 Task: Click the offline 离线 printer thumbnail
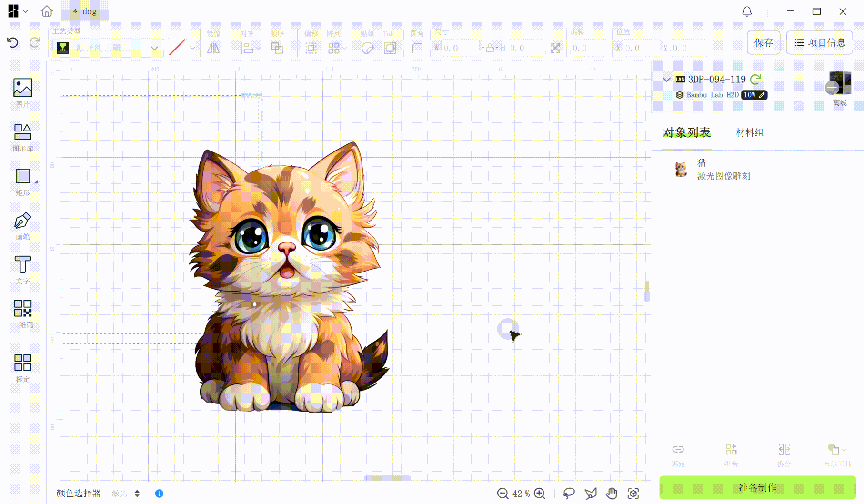click(x=840, y=88)
